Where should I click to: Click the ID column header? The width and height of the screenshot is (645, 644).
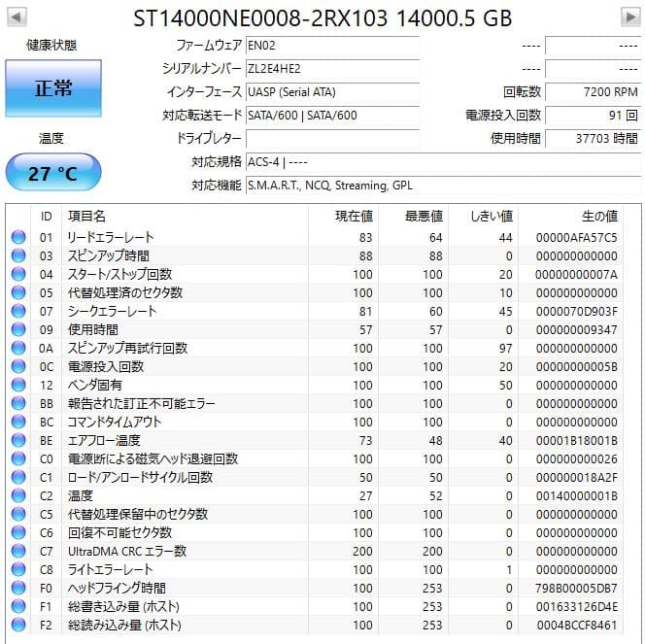point(46,217)
